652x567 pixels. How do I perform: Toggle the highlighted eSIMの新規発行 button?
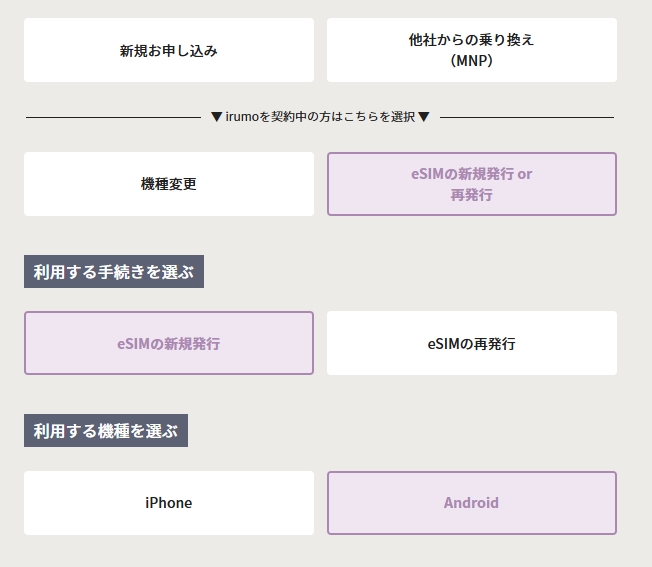click(x=169, y=343)
